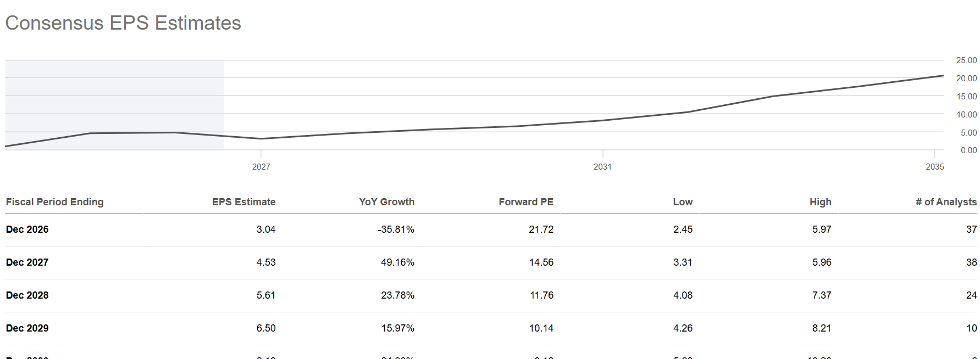Image resolution: width=980 pixels, height=359 pixels.
Task: Click the High column header
Action: click(x=820, y=202)
